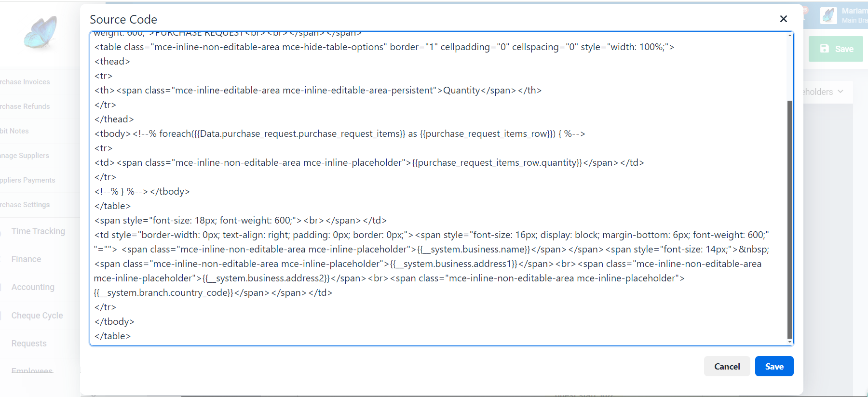Image resolution: width=868 pixels, height=397 pixels.
Task: Click scrollbar up arrow in code editor
Action: pyautogui.click(x=789, y=36)
